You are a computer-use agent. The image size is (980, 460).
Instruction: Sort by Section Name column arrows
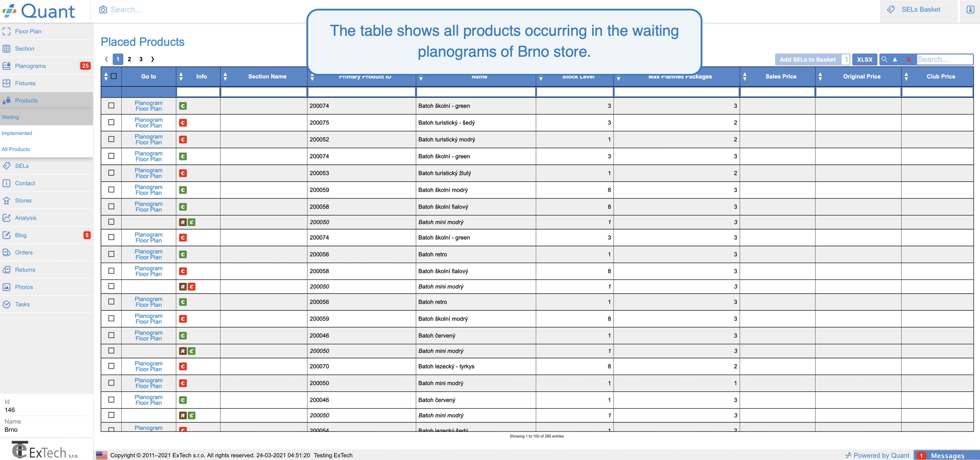point(225,77)
